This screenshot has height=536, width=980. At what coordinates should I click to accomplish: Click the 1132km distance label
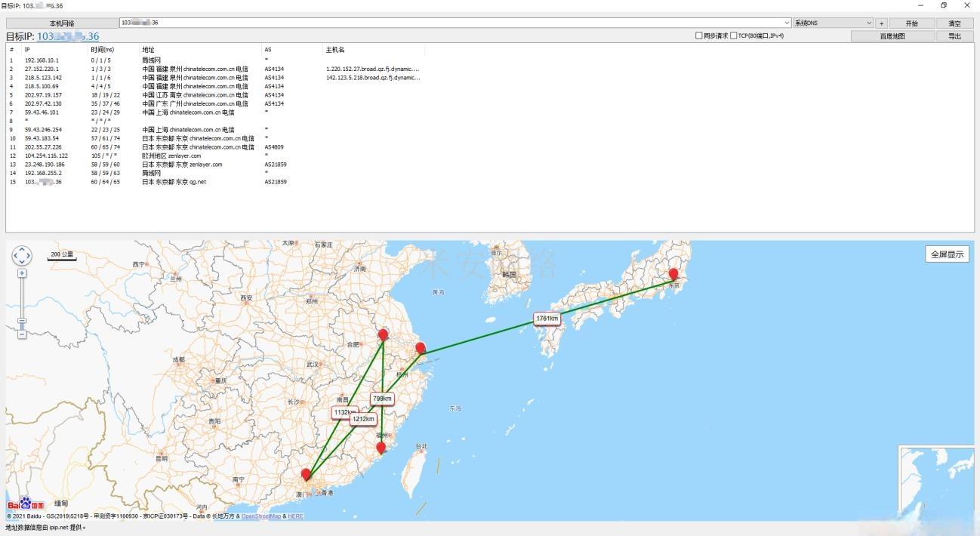[x=344, y=413]
